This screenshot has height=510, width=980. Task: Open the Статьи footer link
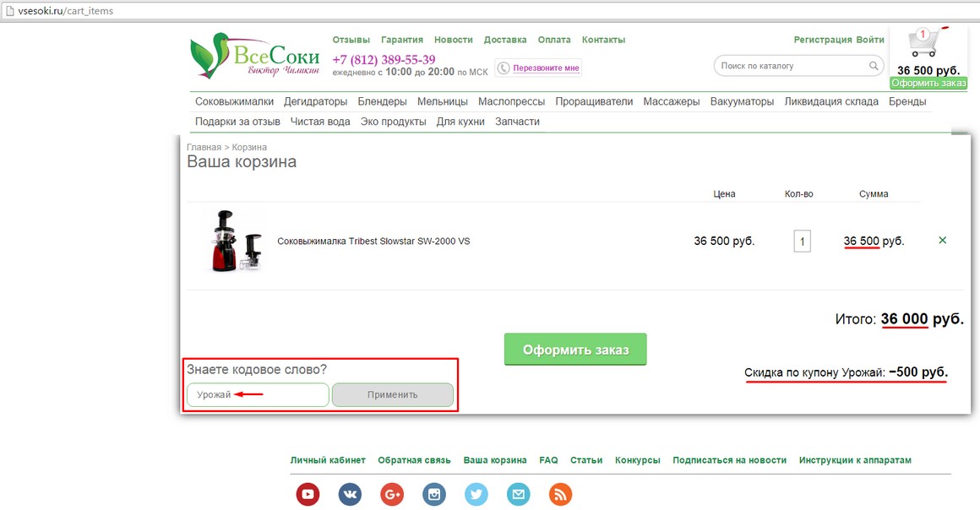pos(586,460)
